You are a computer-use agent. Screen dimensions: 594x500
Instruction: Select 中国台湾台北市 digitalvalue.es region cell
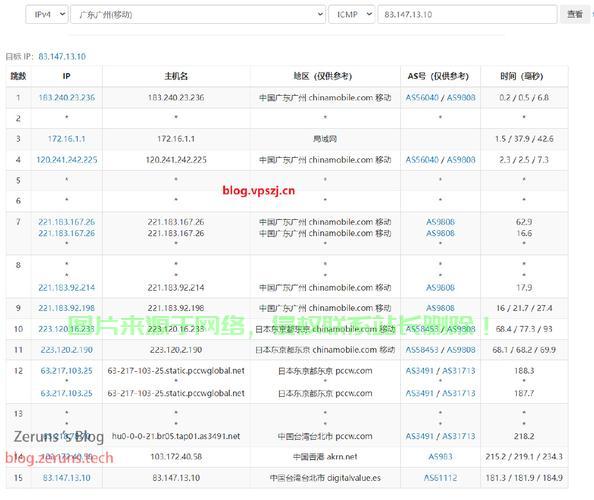pos(325,478)
